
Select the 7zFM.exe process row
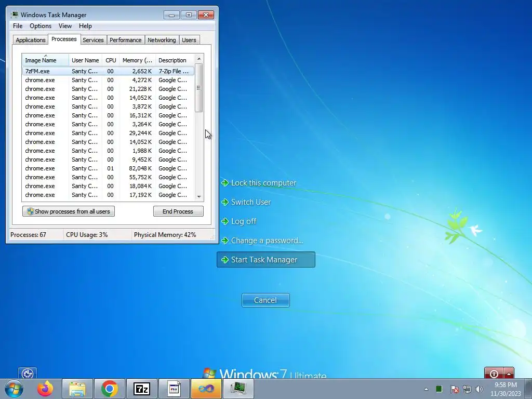click(x=108, y=71)
